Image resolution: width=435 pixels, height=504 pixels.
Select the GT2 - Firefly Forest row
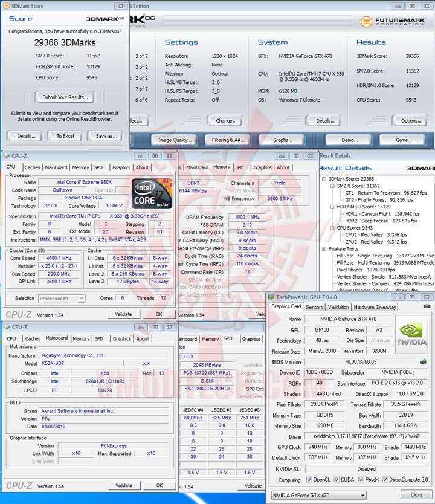[379, 200]
